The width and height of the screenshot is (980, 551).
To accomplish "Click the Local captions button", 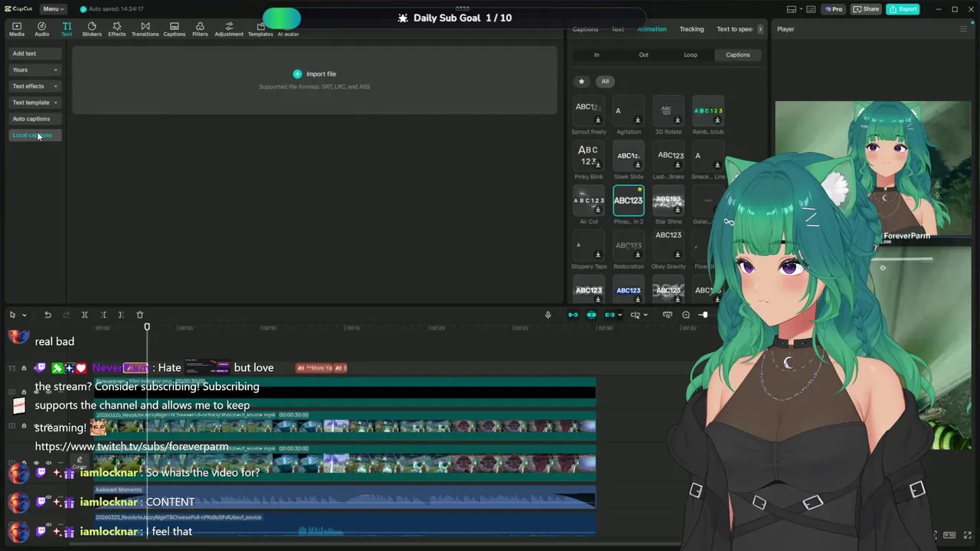I will (x=35, y=135).
